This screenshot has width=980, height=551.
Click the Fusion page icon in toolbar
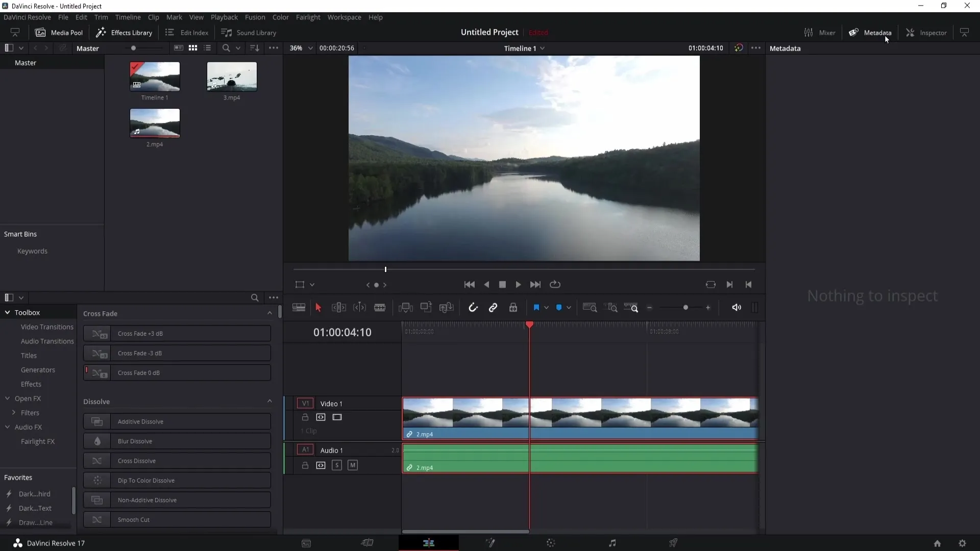click(x=491, y=543)
